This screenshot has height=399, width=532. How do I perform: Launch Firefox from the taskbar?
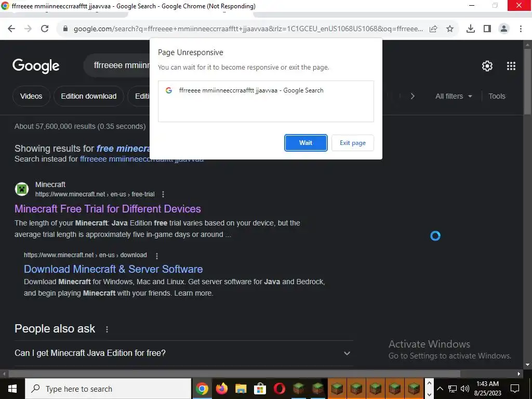[x=221, y=389]
